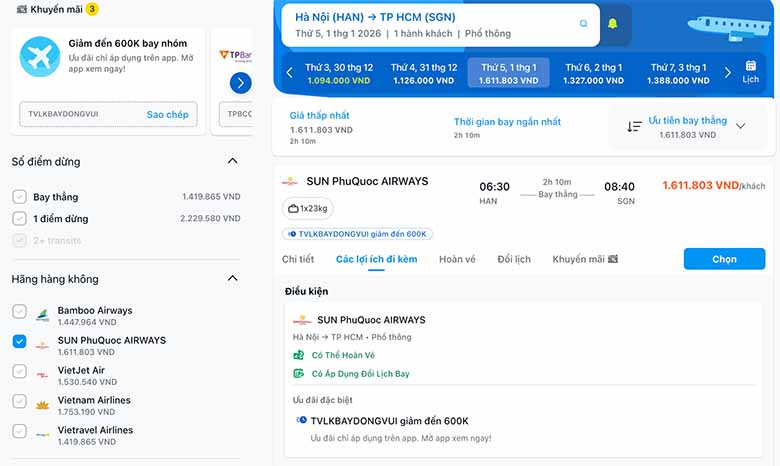780x466 pixels.
Task: Collapse the Số điểm dừng section
Action: pos(232,161)
